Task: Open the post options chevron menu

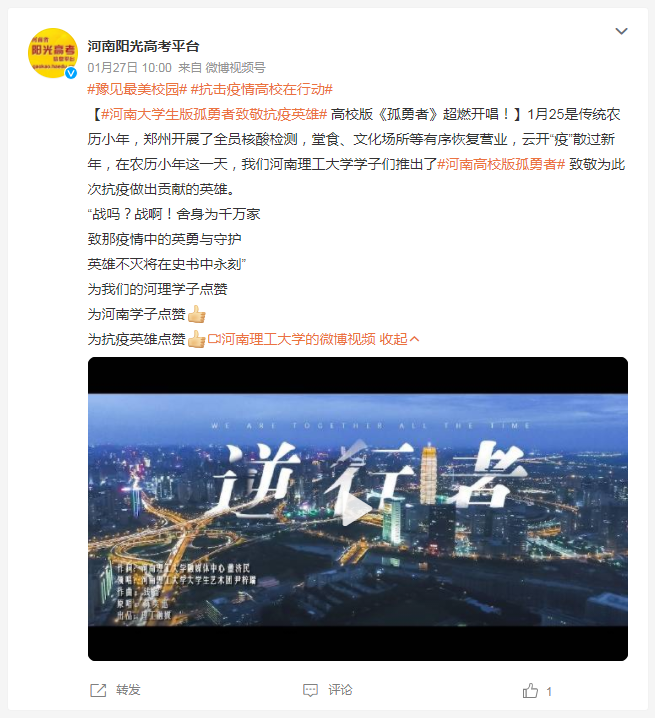Action: click(x=621, y=31)
